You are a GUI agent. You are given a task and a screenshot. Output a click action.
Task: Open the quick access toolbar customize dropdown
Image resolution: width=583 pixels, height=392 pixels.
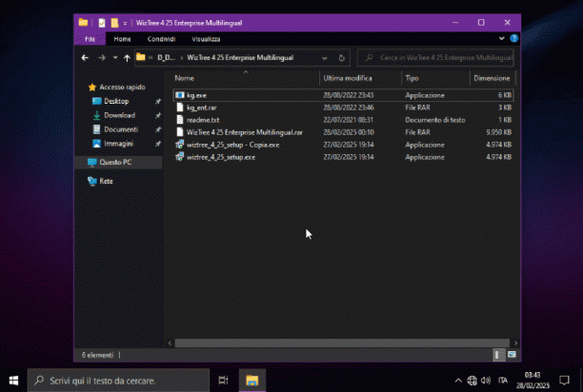tap(125, 24)
